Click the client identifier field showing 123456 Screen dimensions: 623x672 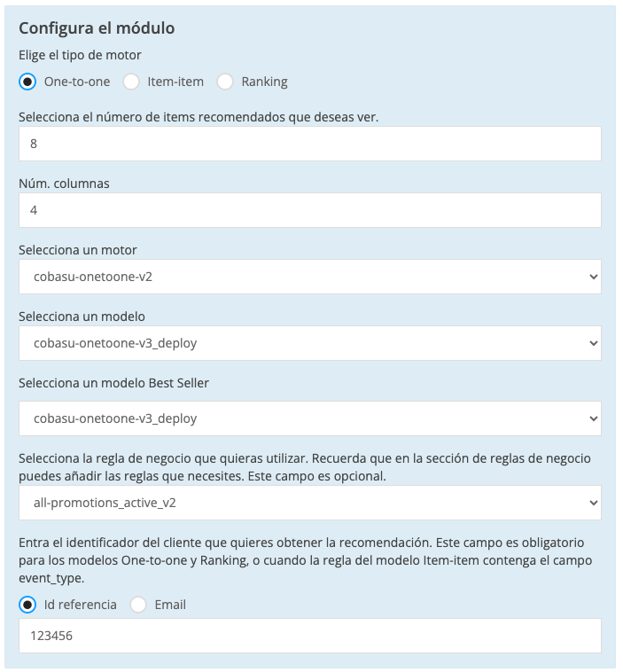[x=309, y=636]
